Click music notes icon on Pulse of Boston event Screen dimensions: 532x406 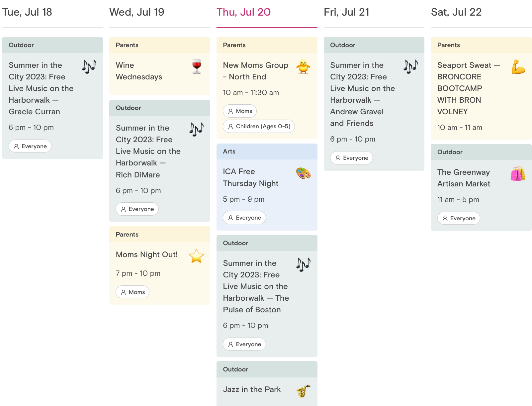(x=304, y=264)
